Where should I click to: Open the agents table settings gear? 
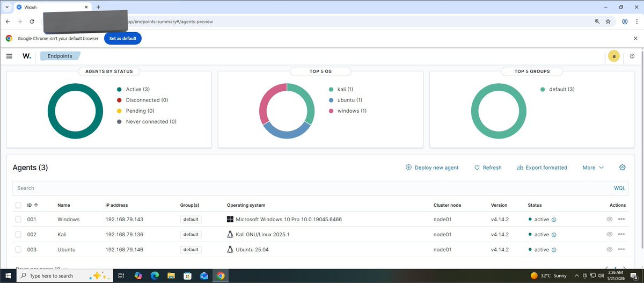[x=623, y=168]
